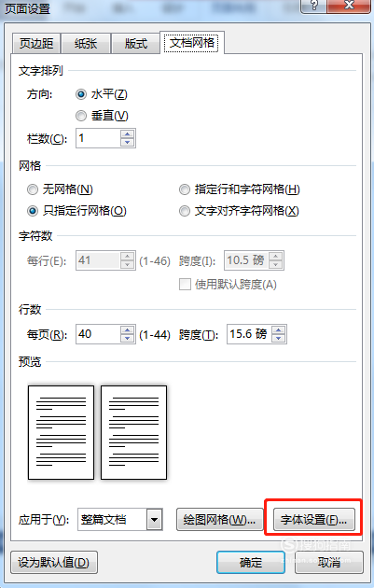Viewport: 374px width, 588px height.
Task: Open 字体设置(F)... dialog
Action: pos(314,519)
